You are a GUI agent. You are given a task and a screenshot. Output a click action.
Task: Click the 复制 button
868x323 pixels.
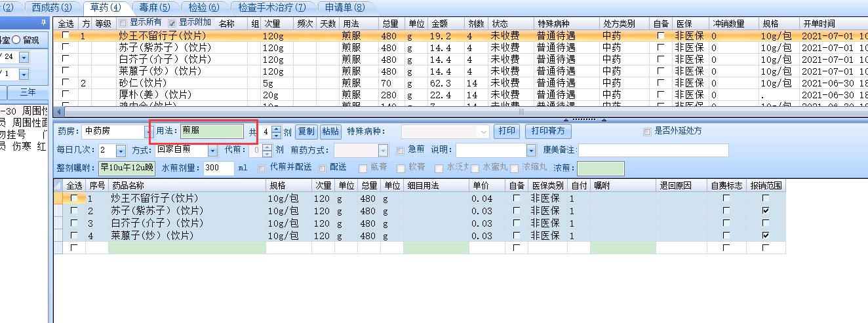pos(306,131)
